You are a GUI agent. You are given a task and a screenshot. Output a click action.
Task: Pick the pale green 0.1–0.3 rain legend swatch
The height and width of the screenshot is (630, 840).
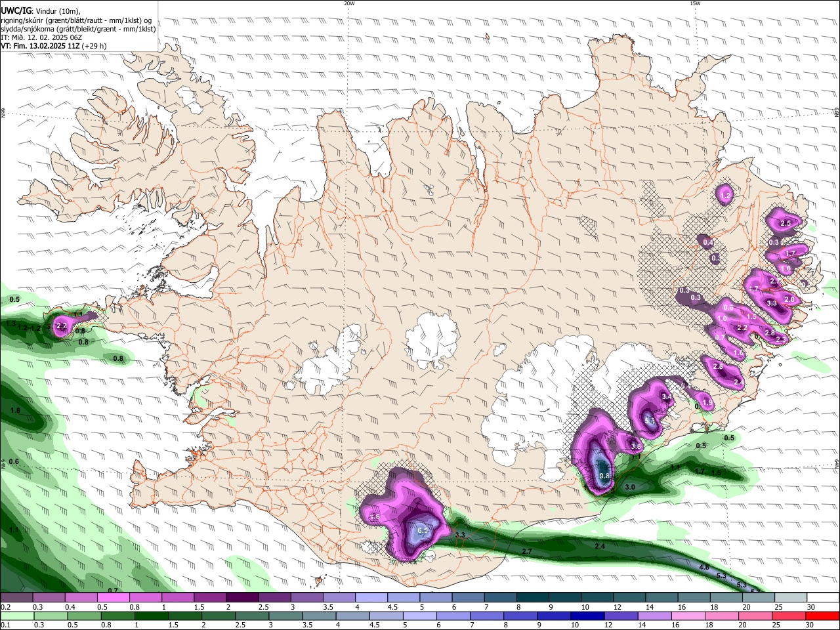[17, 616]
